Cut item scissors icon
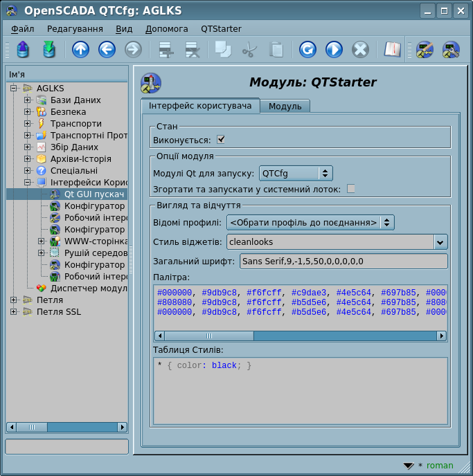 tap(249, 50)
